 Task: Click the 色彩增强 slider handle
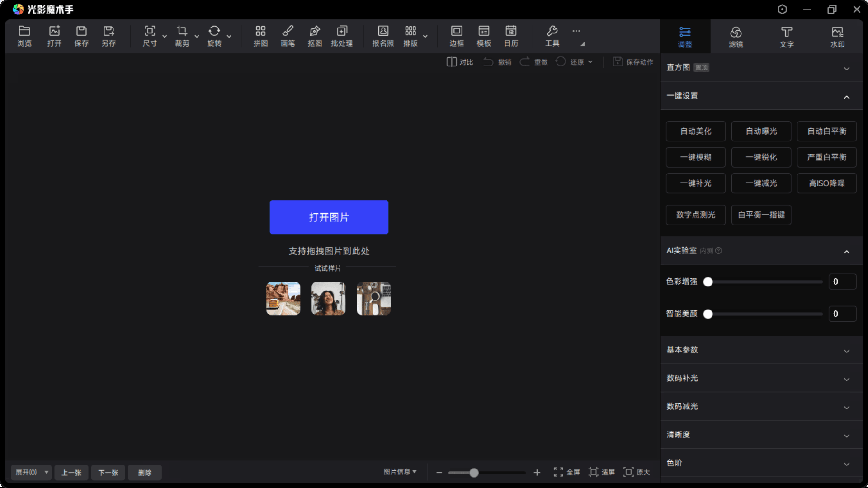point(708,282)
